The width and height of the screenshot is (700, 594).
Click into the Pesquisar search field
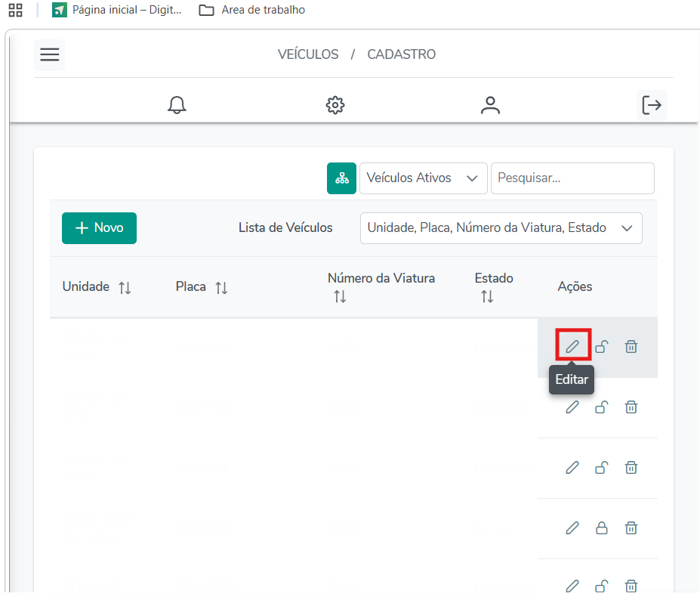[x=572, y=178]
